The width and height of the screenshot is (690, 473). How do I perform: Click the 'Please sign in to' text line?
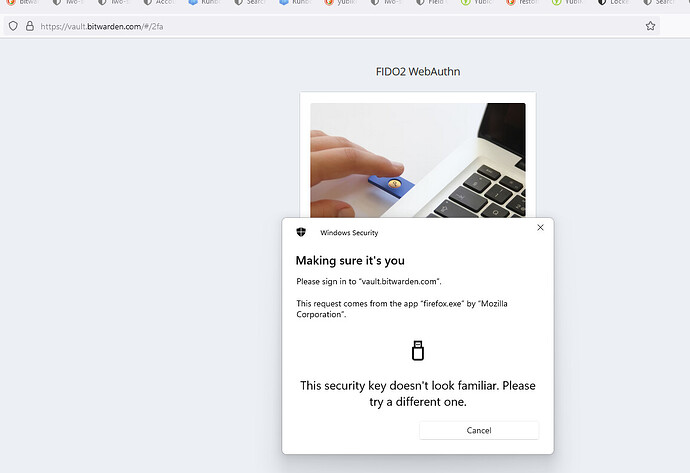[369, 282]
